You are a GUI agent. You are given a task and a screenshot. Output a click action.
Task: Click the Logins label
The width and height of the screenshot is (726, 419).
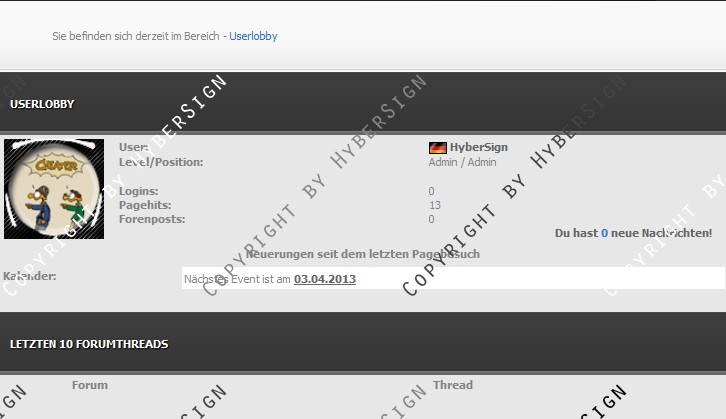pyautogui.click(x=138, y=191)
